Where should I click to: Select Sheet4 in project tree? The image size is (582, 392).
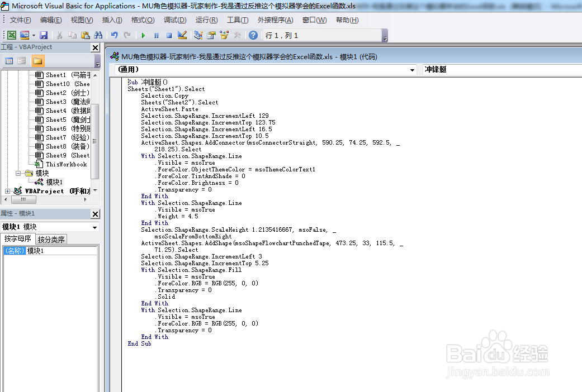63,111
